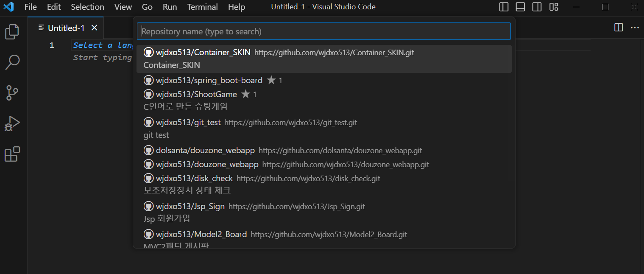Viewport: 644px width, 274px height.
Task: Toggle the primary side bar layout icon
Action: (504, 7)
